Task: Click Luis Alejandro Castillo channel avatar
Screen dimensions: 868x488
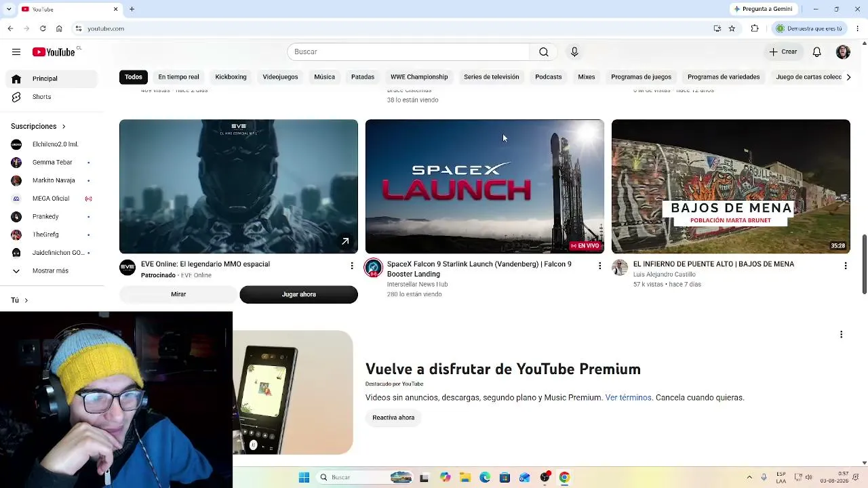Action: (x=620, y=267)
